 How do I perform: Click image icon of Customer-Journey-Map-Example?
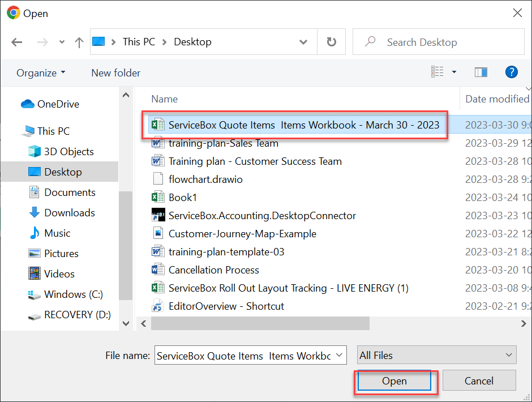tap(158, 233)
